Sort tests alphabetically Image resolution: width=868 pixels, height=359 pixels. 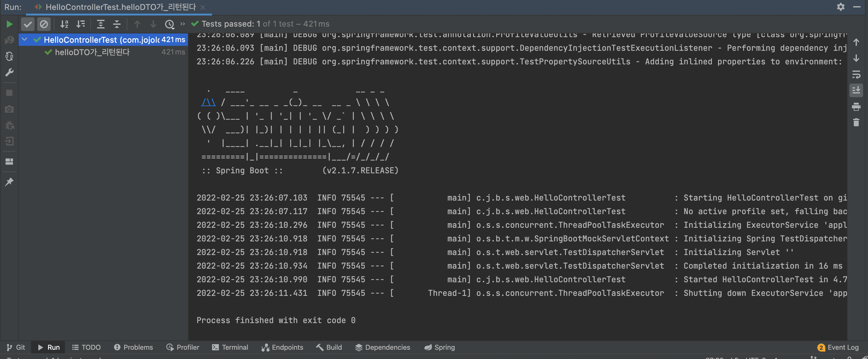pyautogui.click(x=64, y=24)
